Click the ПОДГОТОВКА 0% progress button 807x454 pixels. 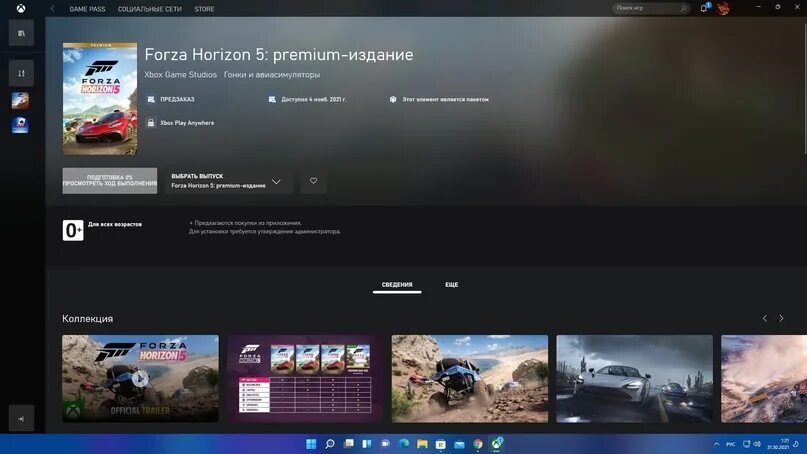(x=110, y=181)
